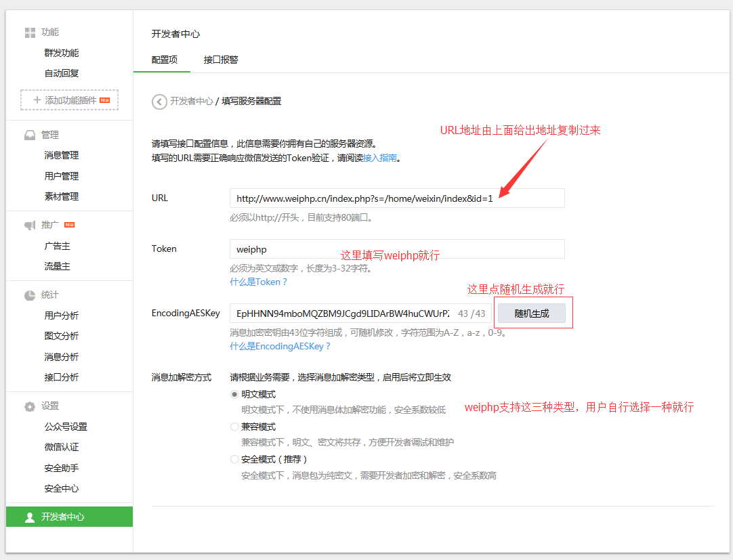Click the 开发者中心 person icon
The image size is (733, 560).
tap(29, 516)
